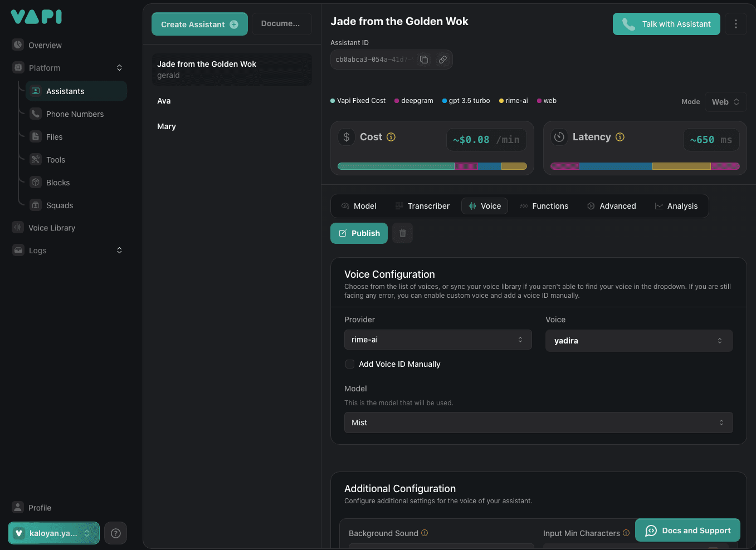Copy the Assistant ID to clipboard
756x550 pixels.
[x=424, y=60]
